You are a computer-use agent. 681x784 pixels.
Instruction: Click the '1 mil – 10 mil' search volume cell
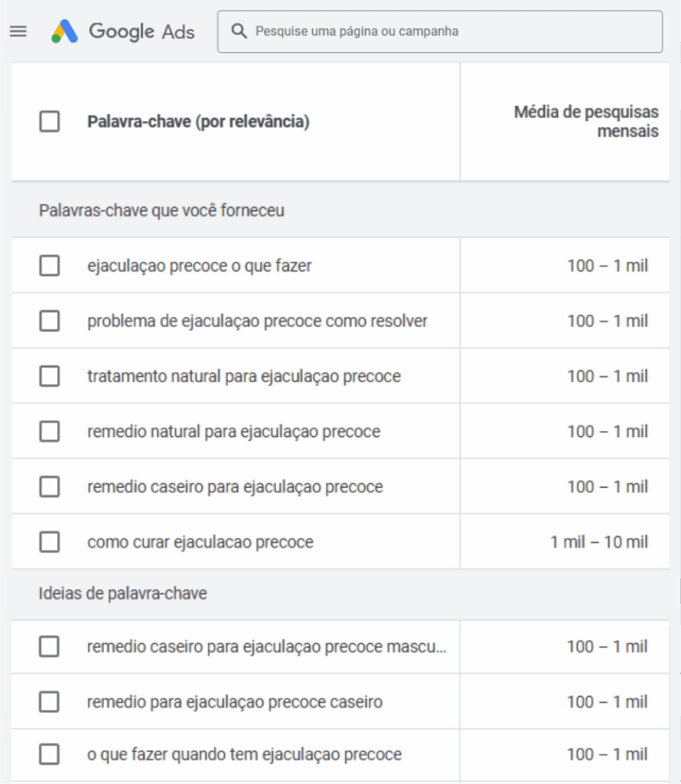(x=598, y=542)
